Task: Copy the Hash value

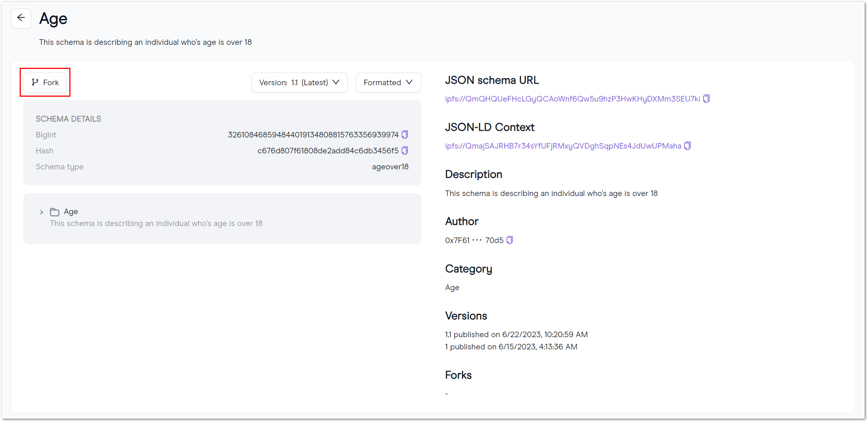Action: pyautogui.click(x=405, y=150)
